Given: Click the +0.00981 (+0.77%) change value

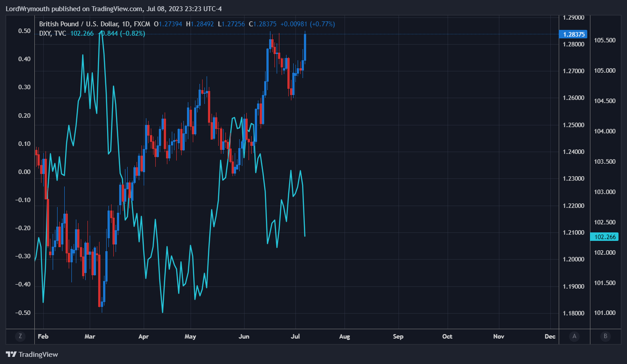Looking at the screenshot, I should 307,24.
